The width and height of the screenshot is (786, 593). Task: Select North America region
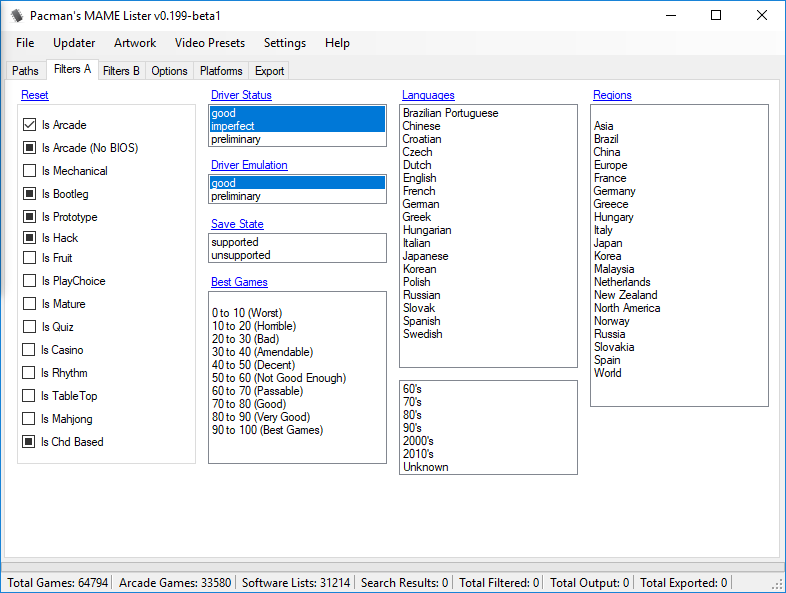(679, 308)
